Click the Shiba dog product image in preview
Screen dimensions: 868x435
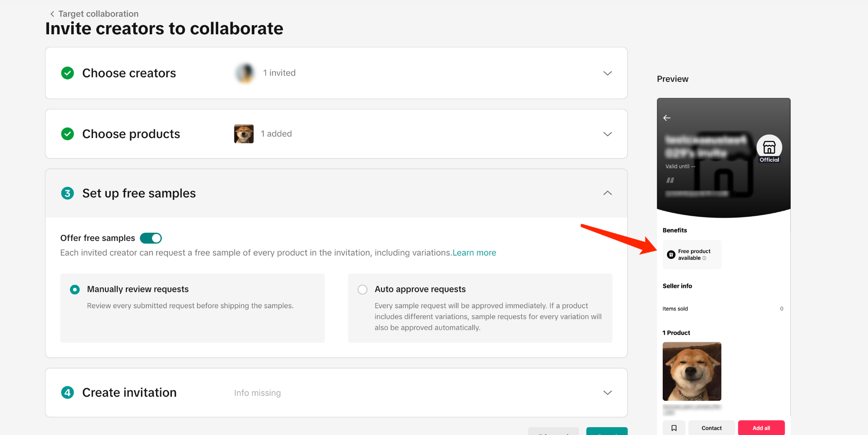pyautogui.click(x=692, y=371)
